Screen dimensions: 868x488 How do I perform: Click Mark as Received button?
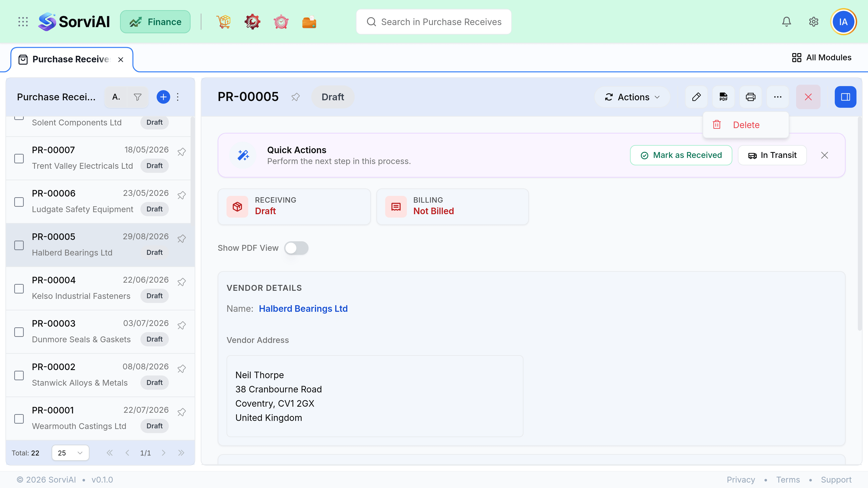coord(681,155)
